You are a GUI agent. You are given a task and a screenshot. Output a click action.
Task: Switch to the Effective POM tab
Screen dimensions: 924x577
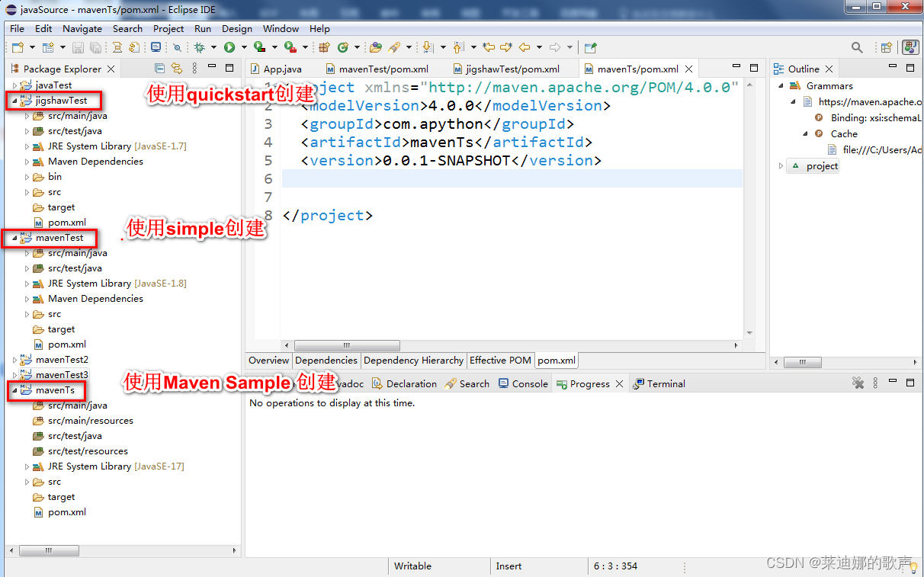(500, 361)
